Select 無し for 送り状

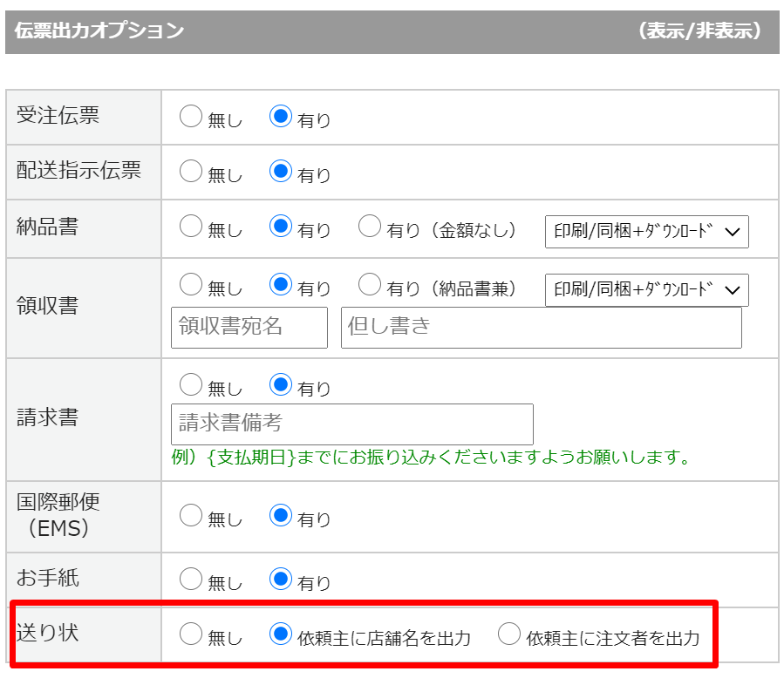coord(190,634)
